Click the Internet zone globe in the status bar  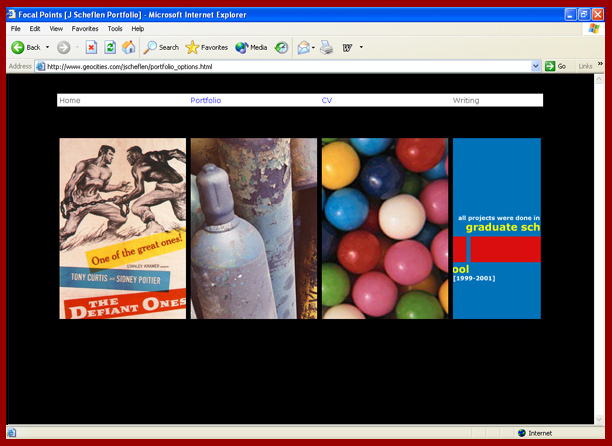coord(521,433)
